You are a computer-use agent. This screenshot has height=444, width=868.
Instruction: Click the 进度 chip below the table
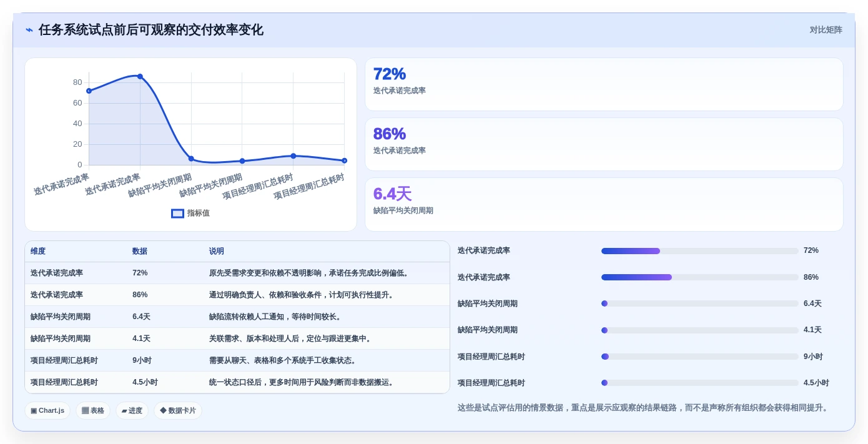132,410
